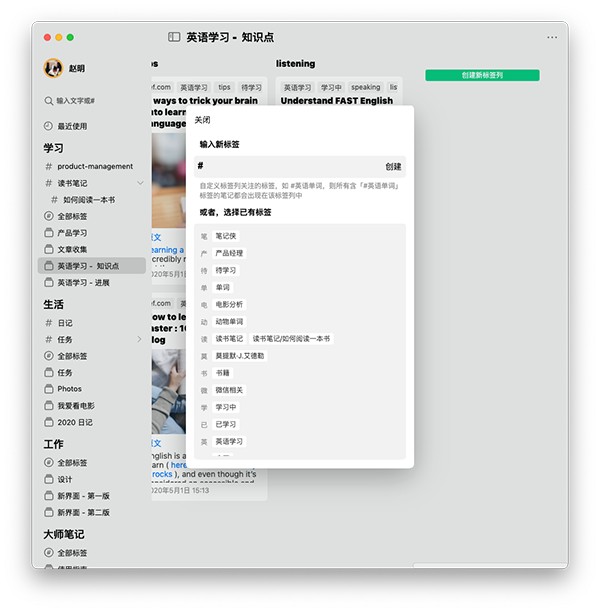
Task: Collapse the 读书笔记 tag in sidebar
Action: pyautogui.click(x=140, y=183)
